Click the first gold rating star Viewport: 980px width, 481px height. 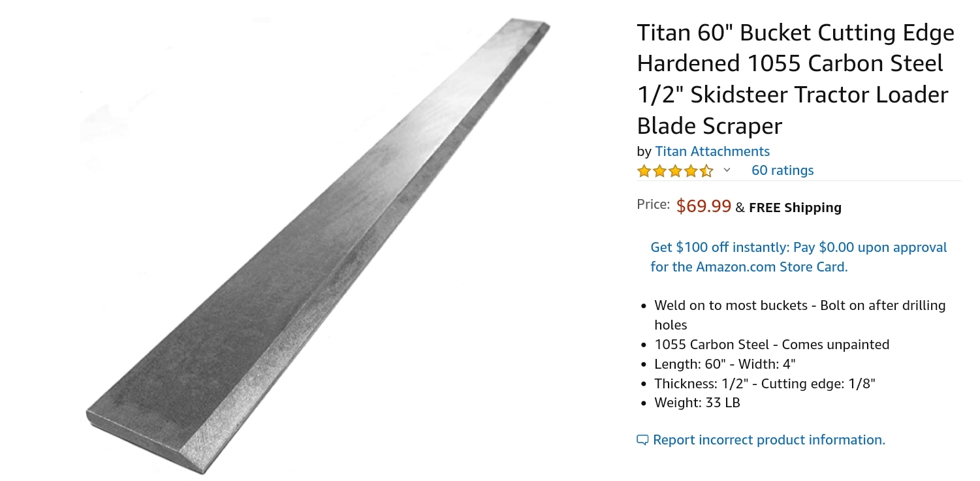tap(644, 172)
